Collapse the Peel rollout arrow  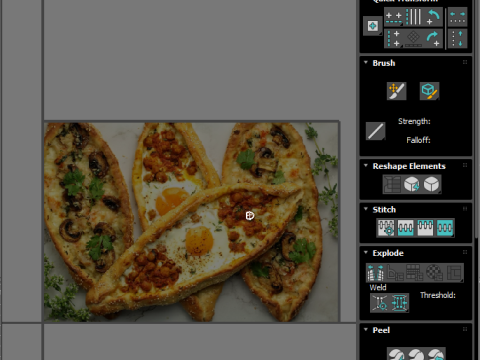[366, 330]
